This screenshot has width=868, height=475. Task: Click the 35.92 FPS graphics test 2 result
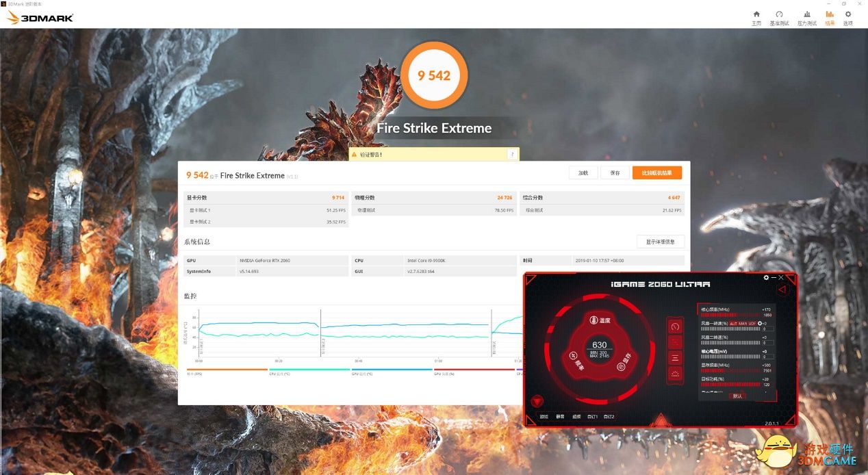336,222
